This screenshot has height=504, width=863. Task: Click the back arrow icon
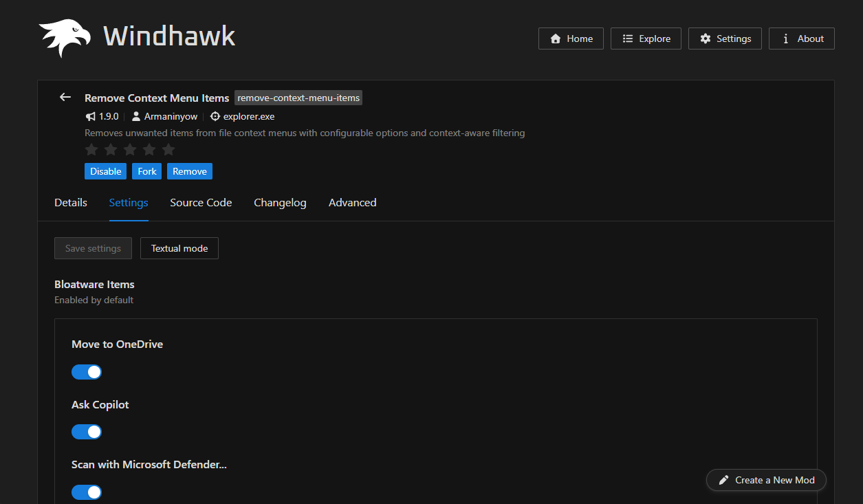coord(65,97)
